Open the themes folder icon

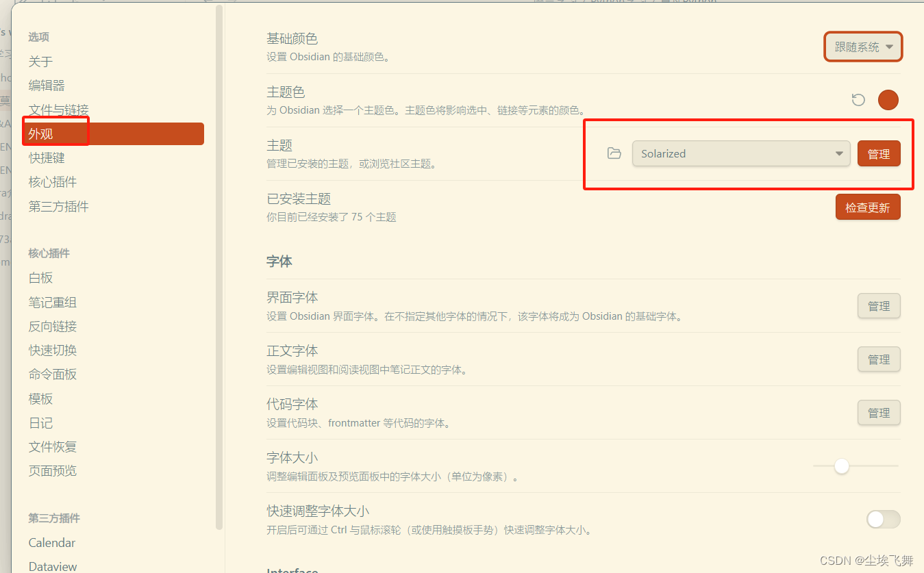[614, 153]
